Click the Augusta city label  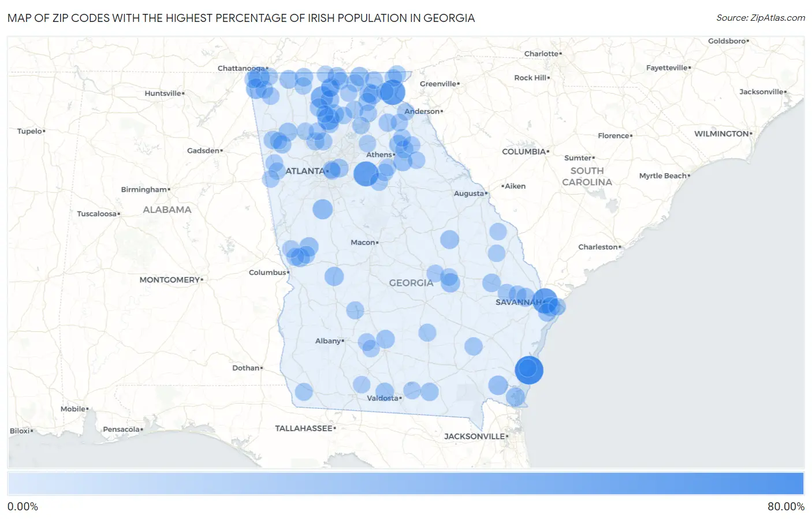click(469, 193)
